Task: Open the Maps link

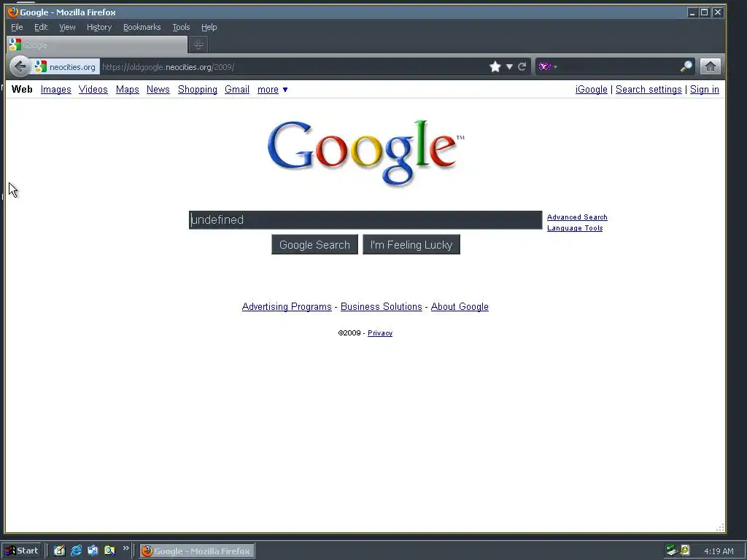Action: (127, 90)
